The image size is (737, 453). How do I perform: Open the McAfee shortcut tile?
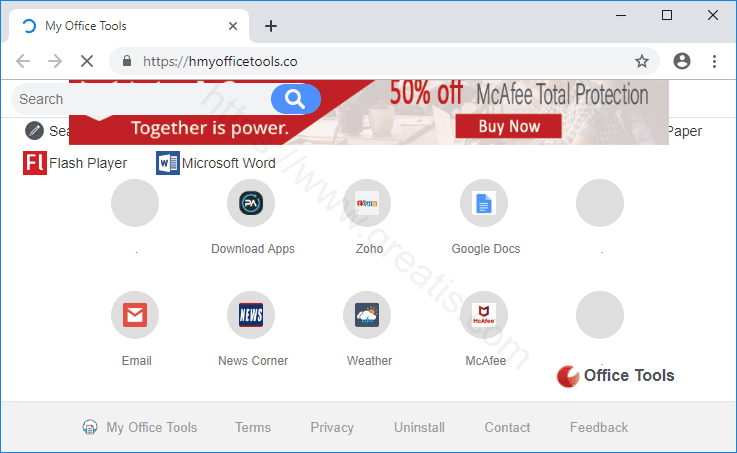click(484, 316)
